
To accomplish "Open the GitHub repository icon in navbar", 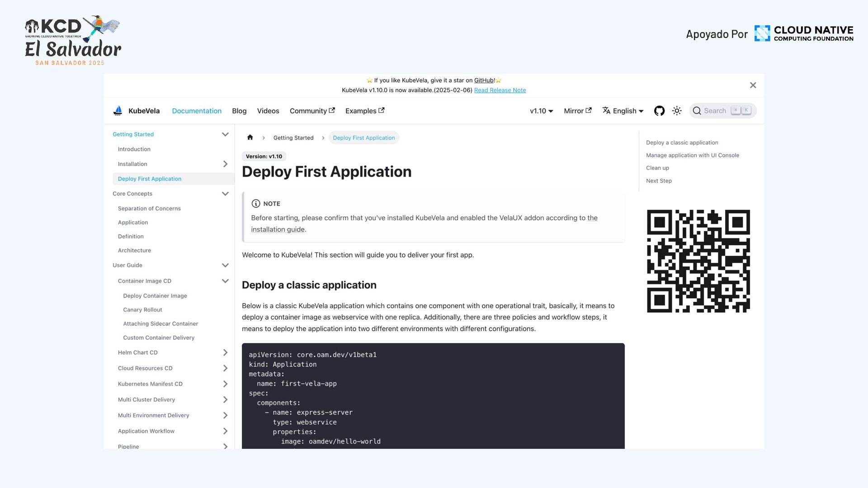I will (x=659, y=111).
